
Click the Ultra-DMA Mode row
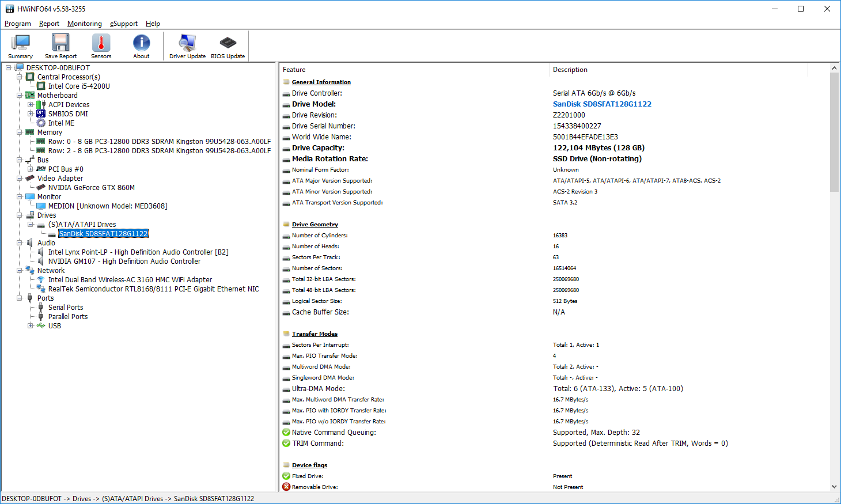coord(555,389)
